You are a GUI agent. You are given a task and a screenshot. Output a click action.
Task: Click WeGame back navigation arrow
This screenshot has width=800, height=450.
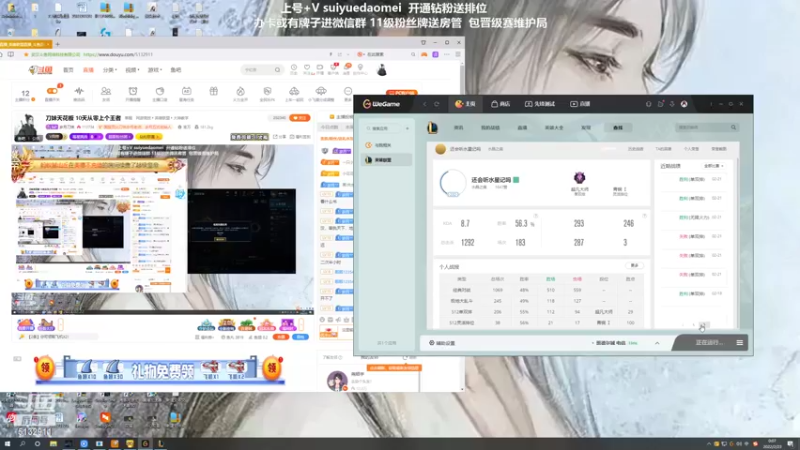424,104
